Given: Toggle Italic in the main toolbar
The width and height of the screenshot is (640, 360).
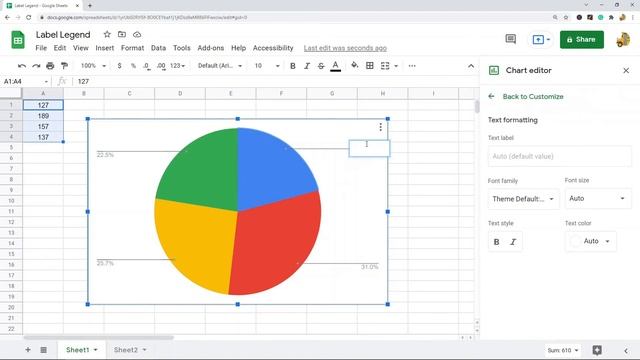Looking at the screenshot, I should pyautogui.click(x=307, y=66).
